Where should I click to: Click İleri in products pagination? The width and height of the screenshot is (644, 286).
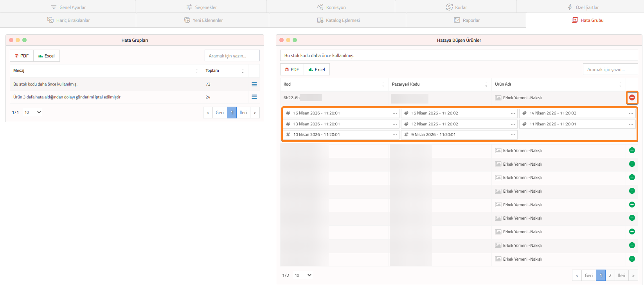(x=621, y=275)
